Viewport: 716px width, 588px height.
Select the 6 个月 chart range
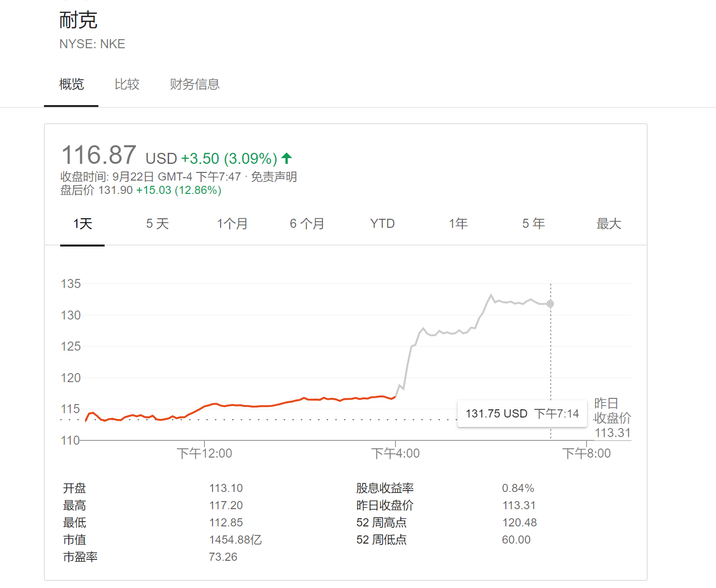tap(307, 224)
